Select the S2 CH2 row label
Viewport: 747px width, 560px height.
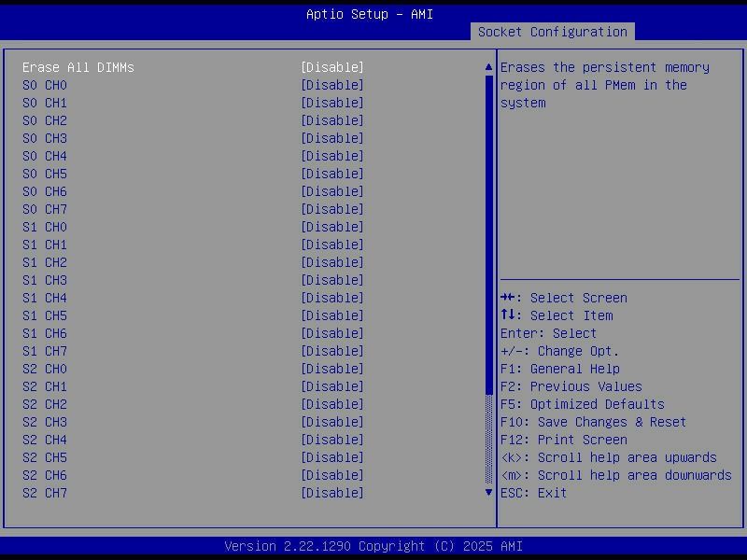(45, 404)
